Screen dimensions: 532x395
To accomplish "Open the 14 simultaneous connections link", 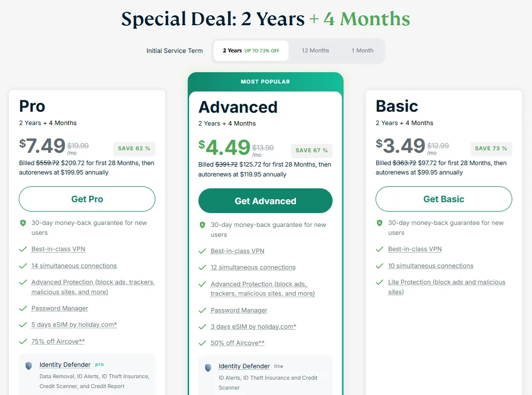I will pyautogui.click(x=74, y=266).
